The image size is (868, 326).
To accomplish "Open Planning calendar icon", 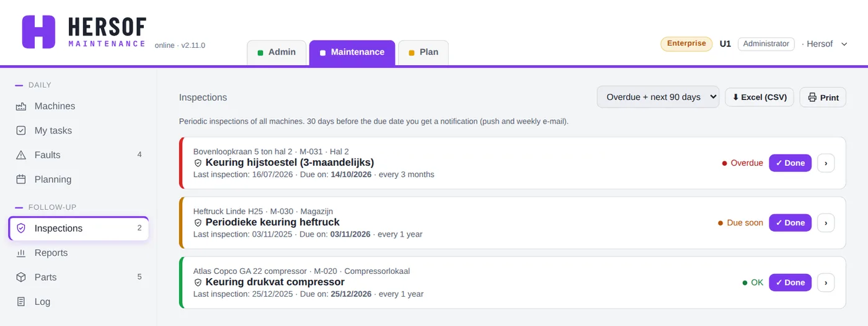I will [x=21, y=179].
